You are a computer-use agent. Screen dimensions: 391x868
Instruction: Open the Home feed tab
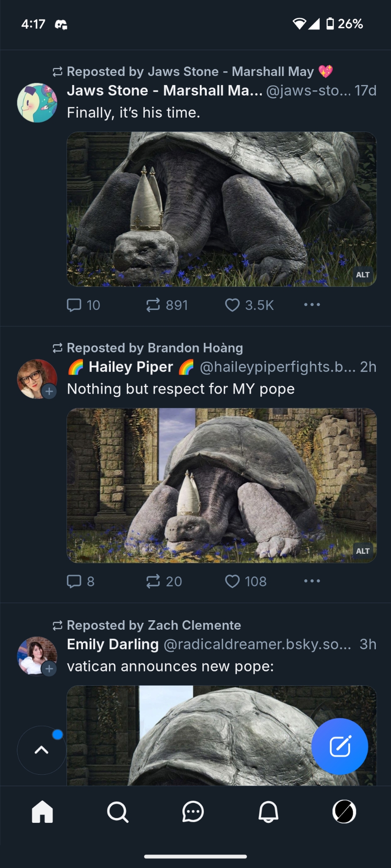[42, 812]
